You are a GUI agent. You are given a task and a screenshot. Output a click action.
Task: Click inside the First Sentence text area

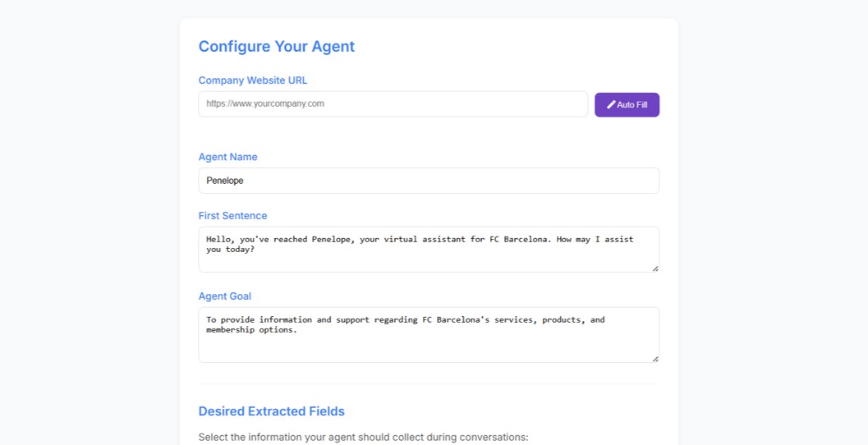coord(429,249)
